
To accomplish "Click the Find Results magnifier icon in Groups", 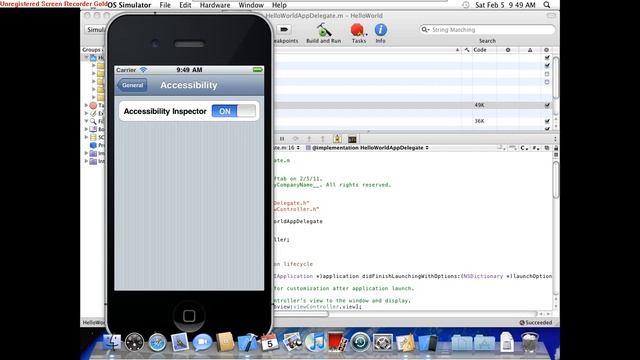I will pyautogui.click(x=93, y=121).
